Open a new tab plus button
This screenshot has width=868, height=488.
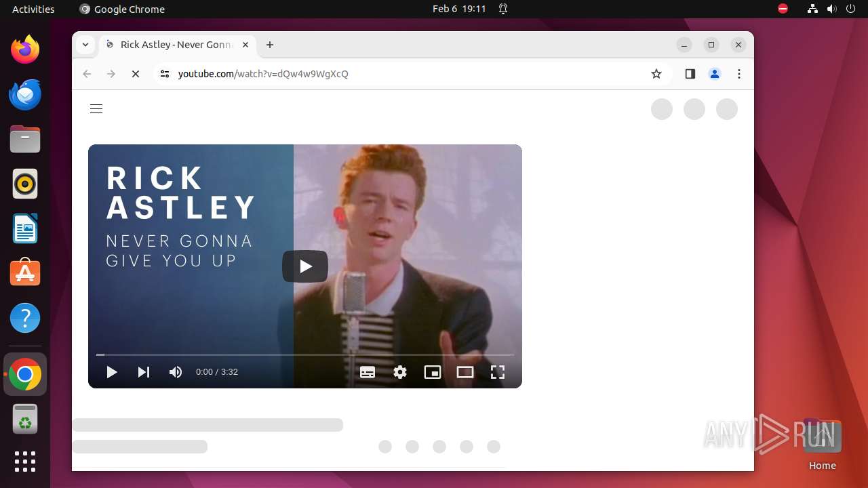[270, 45]
